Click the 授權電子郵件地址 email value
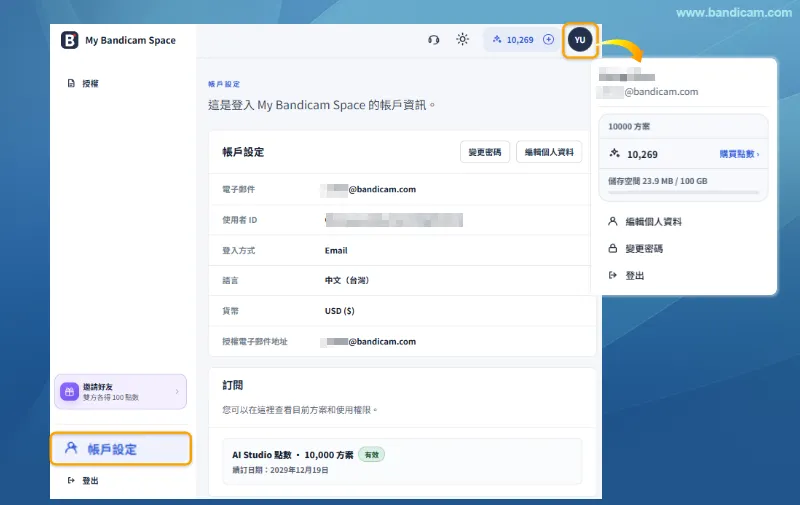Viewport: 800px width, 505px height. point(368,342)
